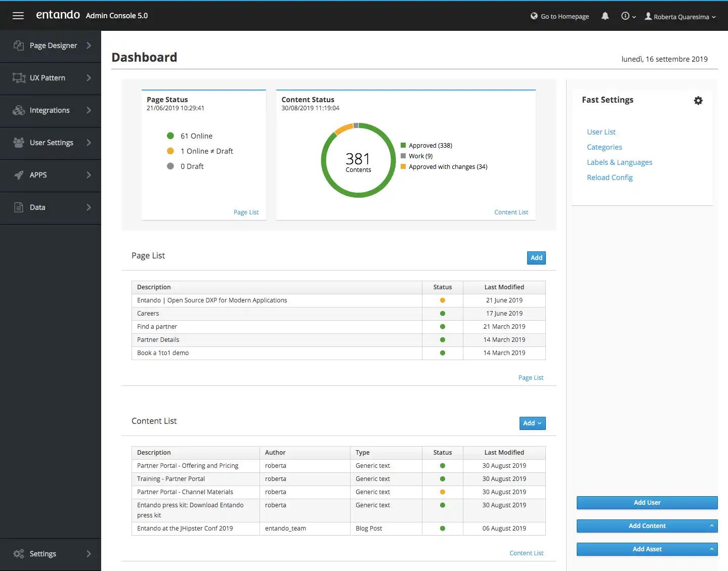Open the Labels & Languages link
This screenshot has width=728, height=571.
619,162
